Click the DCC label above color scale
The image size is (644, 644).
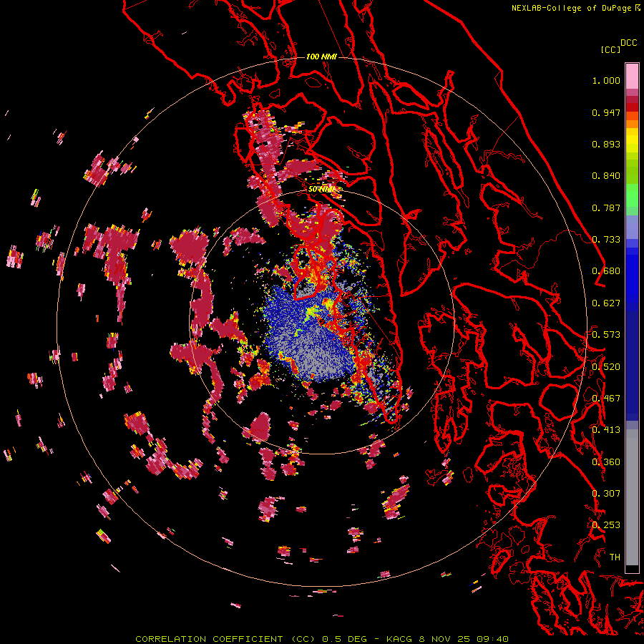coord(628,43)
